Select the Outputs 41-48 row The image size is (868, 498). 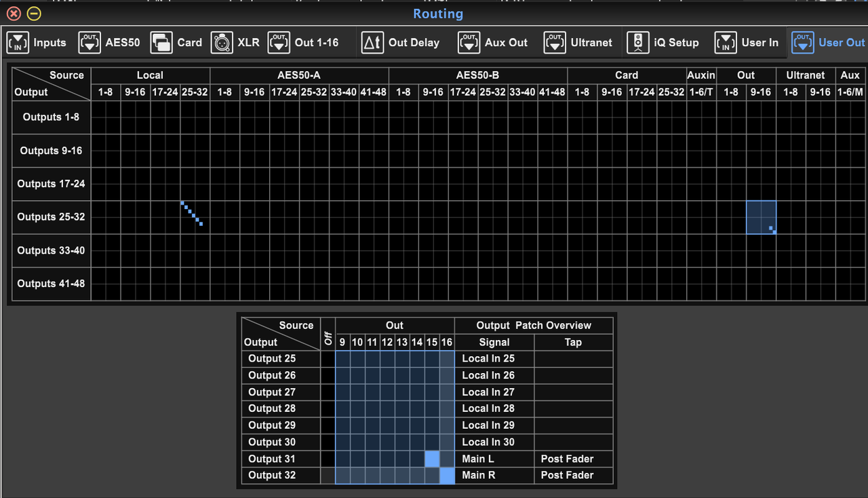[x=52, y=284]
